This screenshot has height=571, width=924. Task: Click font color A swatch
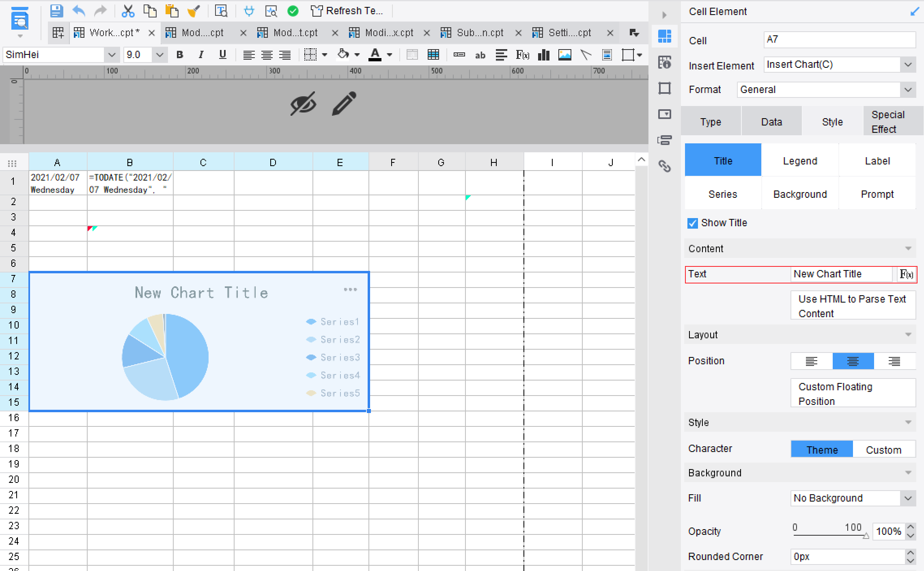pos(375,55)
